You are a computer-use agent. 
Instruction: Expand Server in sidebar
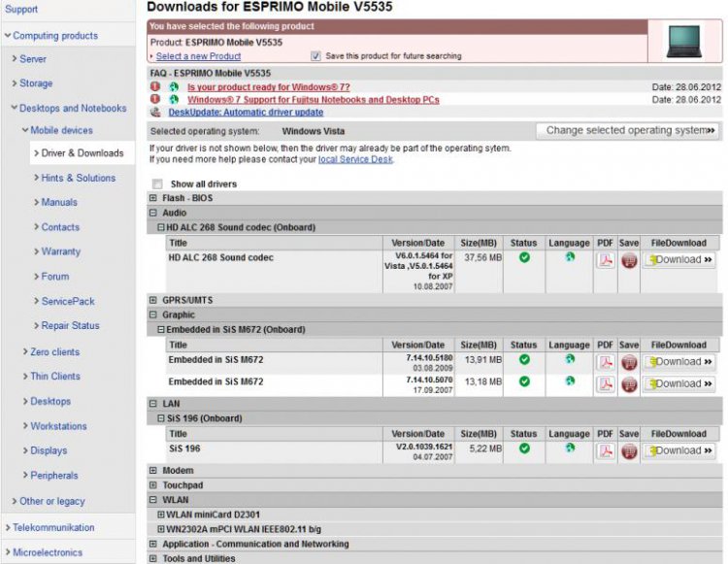pyautogui.click(x=32, y=59)
